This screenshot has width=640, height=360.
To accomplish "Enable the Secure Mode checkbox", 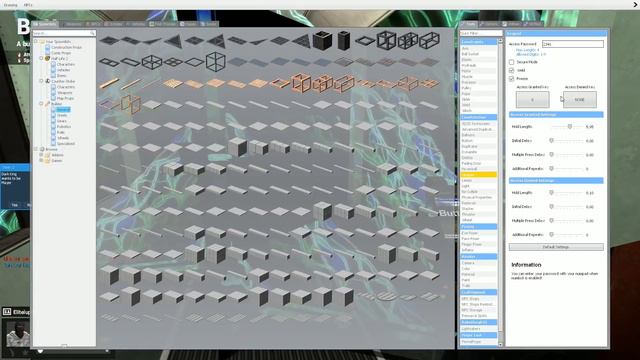I will point(511,62).
